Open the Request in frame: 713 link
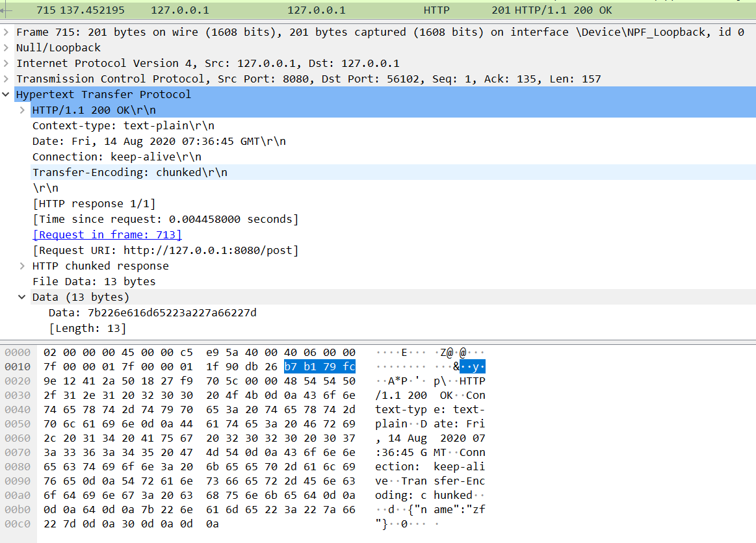This screenshot has height=543, width=756. click(107, 234)
